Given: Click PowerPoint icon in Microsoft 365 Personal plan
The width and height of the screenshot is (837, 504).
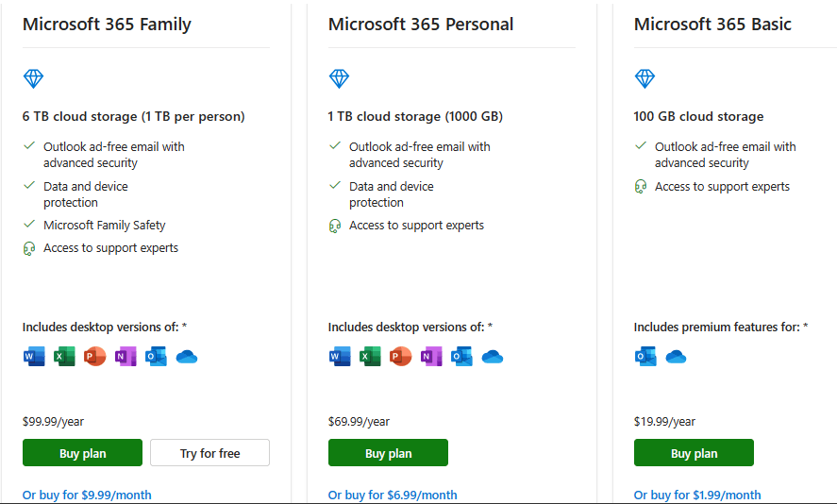Looking at the screenshot, I should (x=400, y=357).
